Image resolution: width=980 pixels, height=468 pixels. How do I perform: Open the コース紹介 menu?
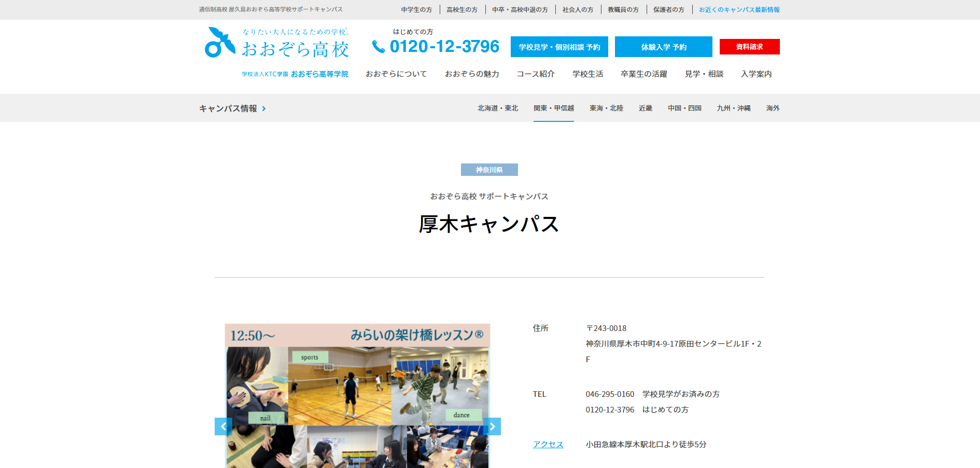coord(536,74)
